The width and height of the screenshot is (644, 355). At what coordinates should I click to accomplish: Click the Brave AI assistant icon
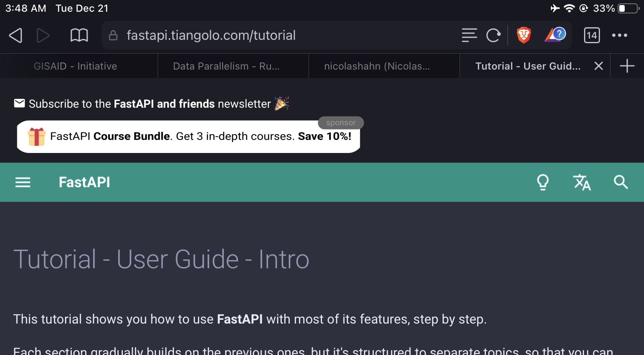coord(554,35)
